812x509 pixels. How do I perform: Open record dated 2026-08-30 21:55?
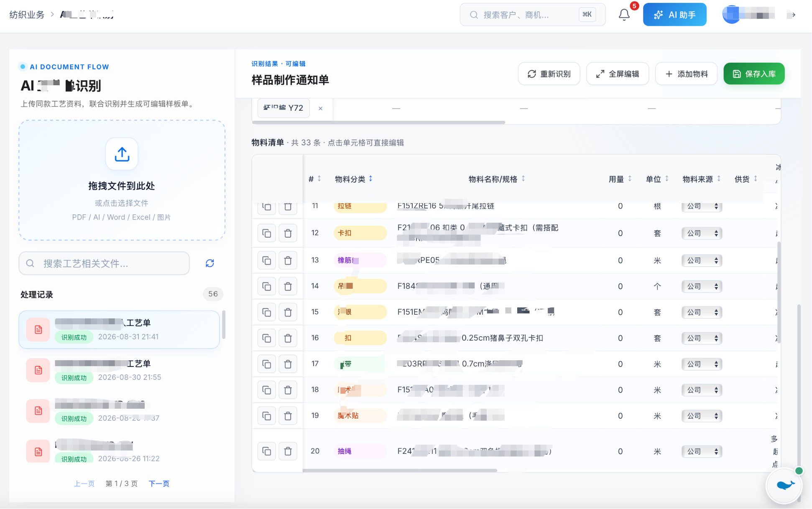(119, 370)
